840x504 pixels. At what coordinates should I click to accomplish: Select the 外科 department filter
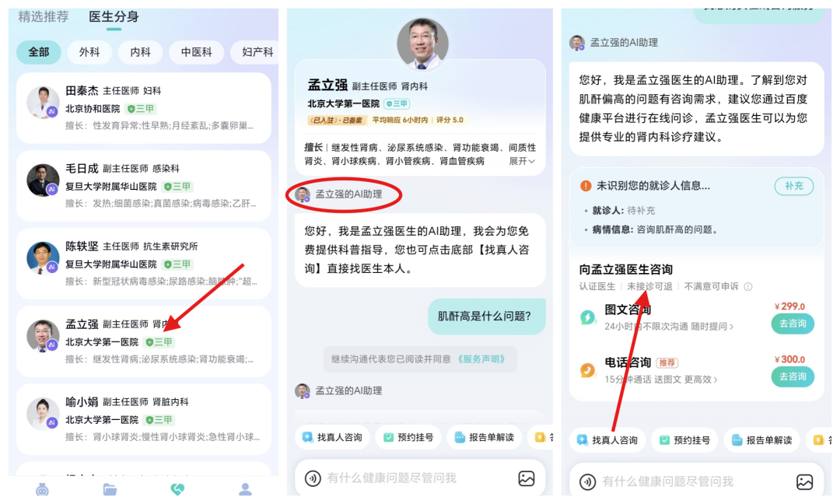click(89, 52)
